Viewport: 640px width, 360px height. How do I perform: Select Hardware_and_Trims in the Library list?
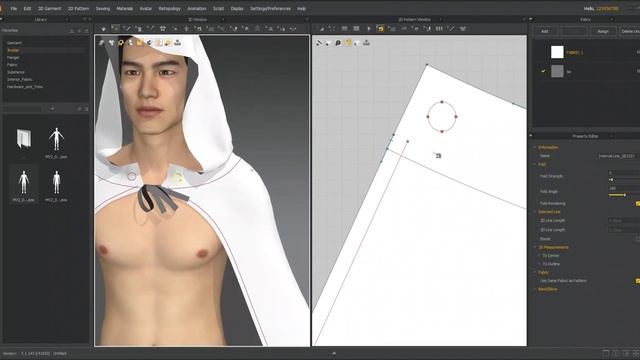click(25, 87)
